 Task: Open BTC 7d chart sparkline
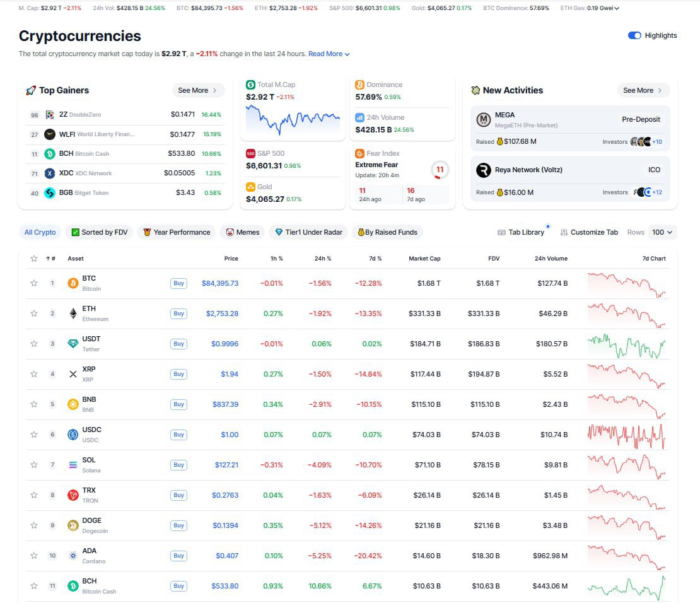(626, 285)
